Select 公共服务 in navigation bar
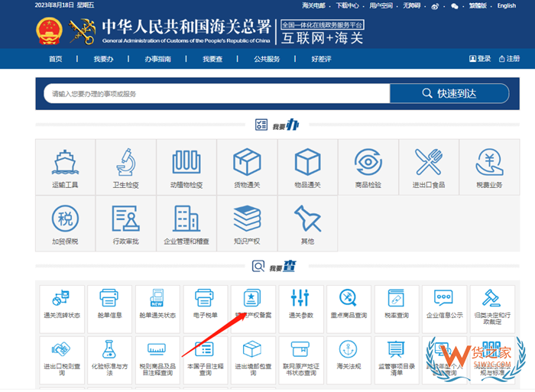The image size is (535, 392). coord(267,59)
